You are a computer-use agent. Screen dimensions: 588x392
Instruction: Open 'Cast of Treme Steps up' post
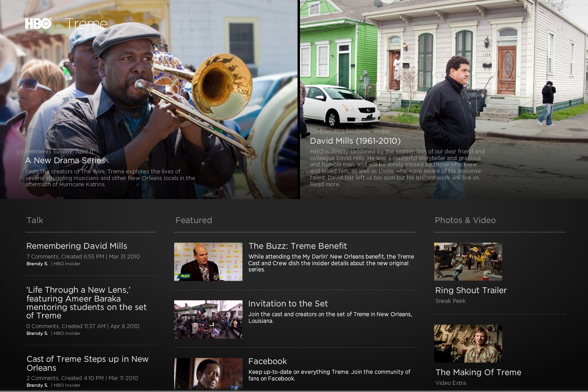88,364
